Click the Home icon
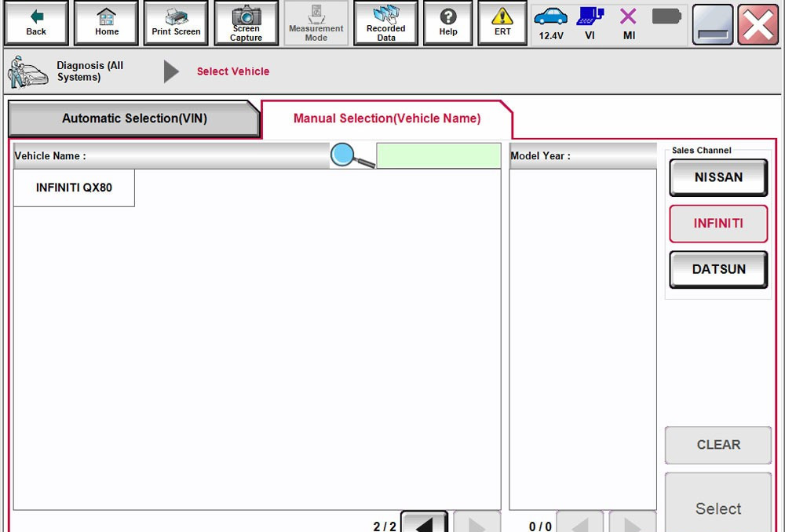The width and height of the screenshot is (785, 532). click(106, 23)
